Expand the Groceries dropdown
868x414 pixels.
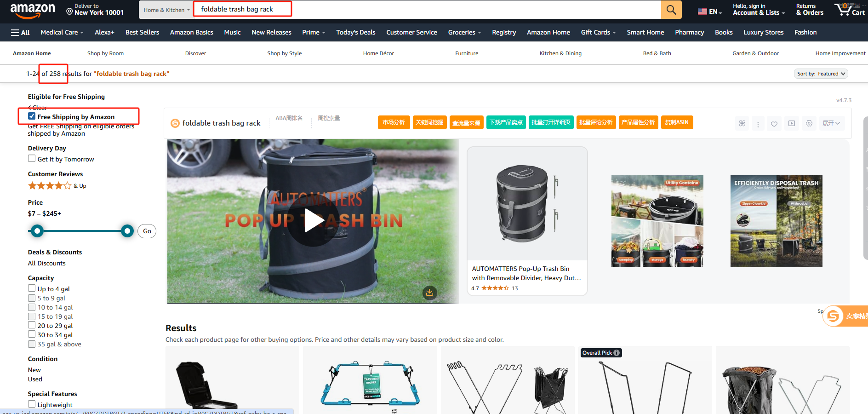464,32
